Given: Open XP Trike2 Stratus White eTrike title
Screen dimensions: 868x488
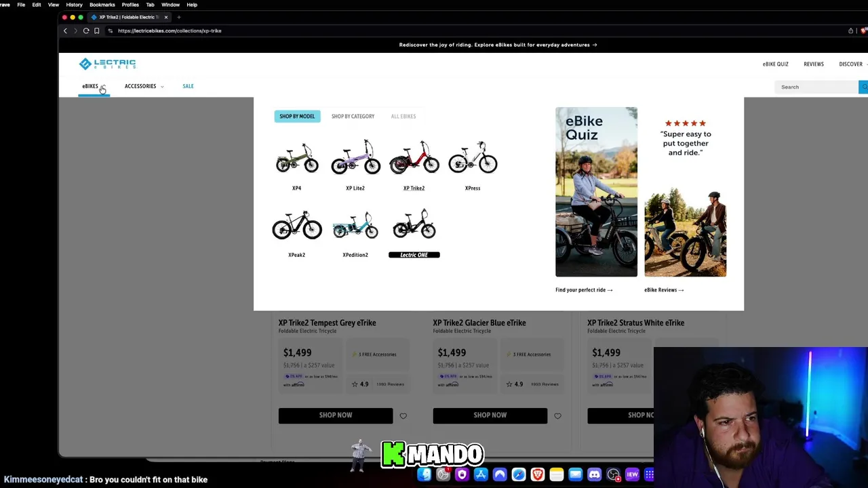Looking at the screenshot, I should click(635, 323).
